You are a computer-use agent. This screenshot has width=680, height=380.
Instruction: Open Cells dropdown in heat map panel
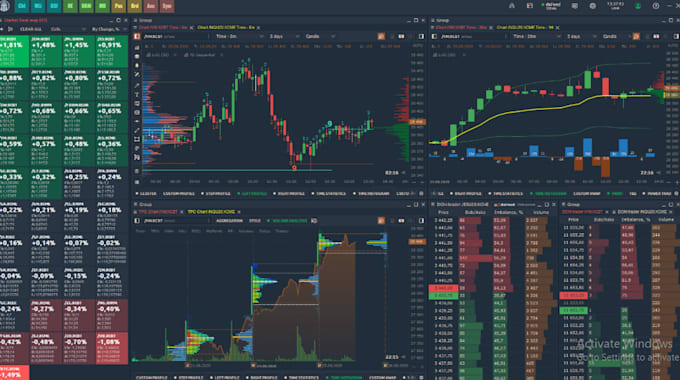coord(68,29)
